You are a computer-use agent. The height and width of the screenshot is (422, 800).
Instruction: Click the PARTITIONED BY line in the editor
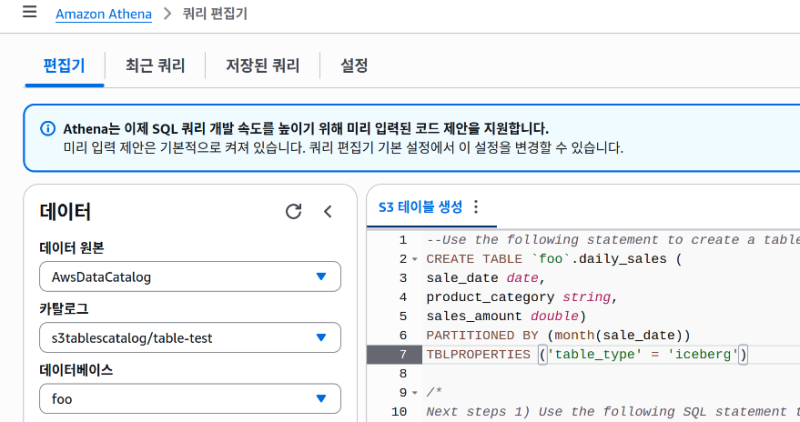click(x=558, y=335)
